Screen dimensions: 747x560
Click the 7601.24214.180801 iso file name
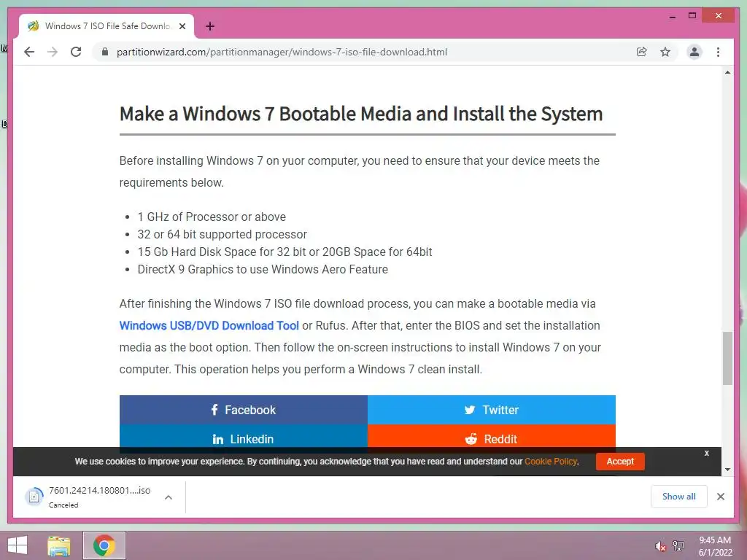pos(99,490)
